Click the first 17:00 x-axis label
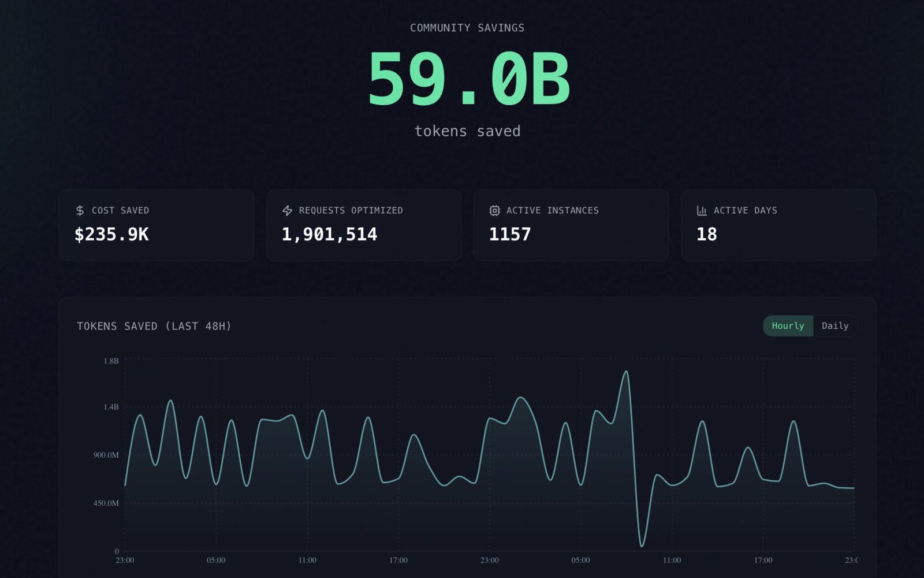 point(398,560)
